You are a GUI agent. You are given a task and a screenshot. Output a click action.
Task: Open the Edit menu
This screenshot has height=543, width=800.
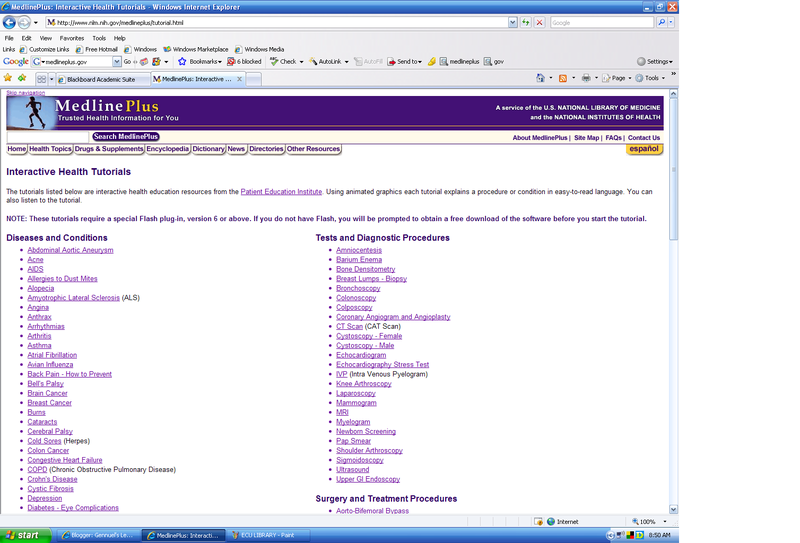[26, 38]
